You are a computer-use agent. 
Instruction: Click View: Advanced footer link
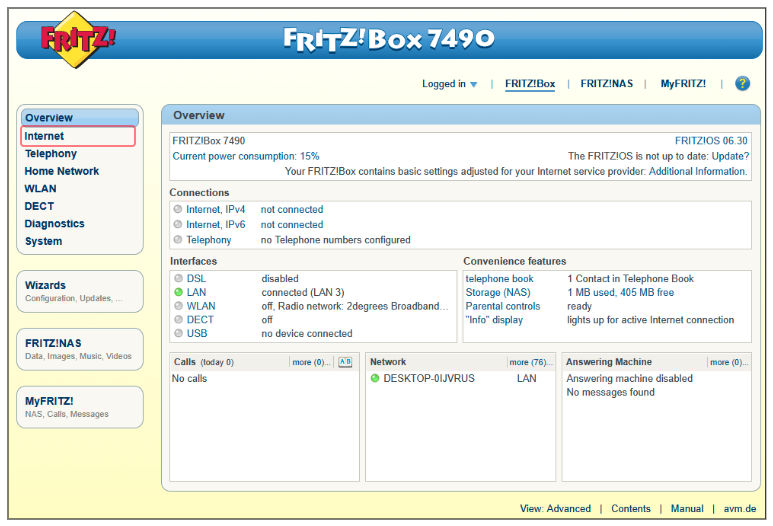pos(555,509)
